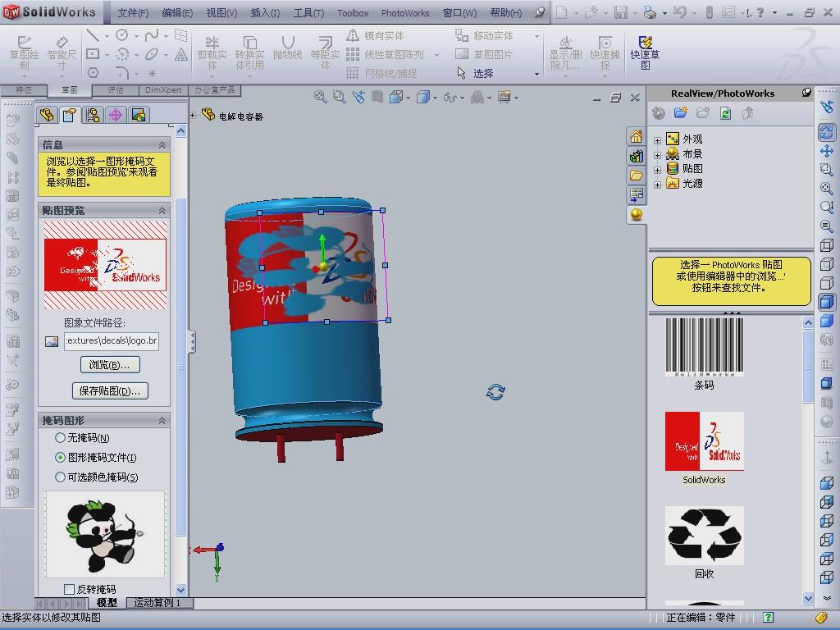Click the Quick Sketch tool
This screenshot has width=840, height=630.
(x=645, y=53)
